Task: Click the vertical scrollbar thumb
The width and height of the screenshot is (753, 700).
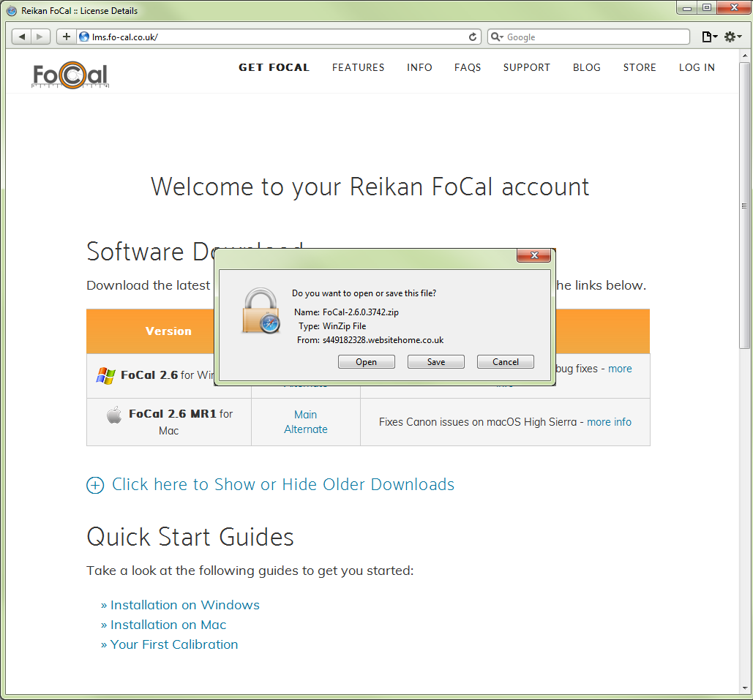Action: coord(744,206)
